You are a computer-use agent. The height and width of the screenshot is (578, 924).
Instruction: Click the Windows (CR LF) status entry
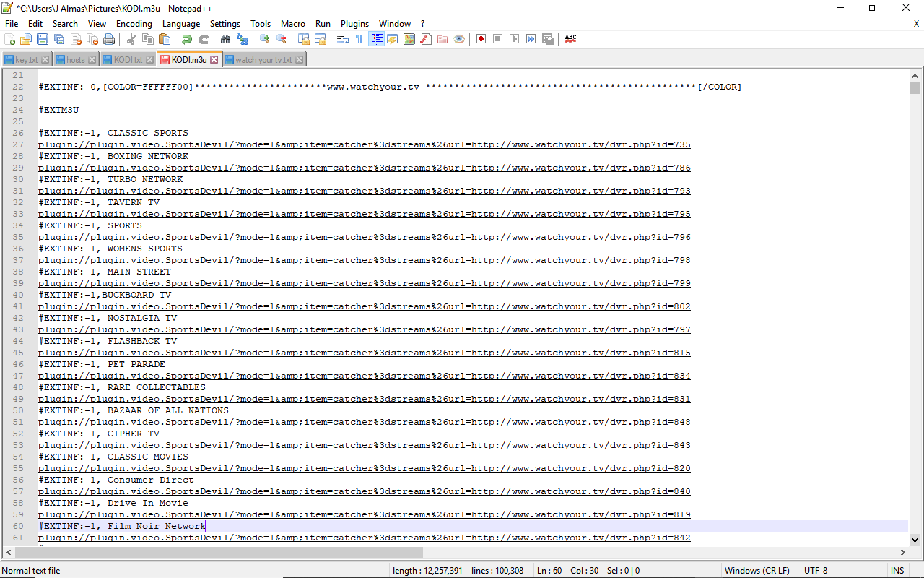[757, 571]
